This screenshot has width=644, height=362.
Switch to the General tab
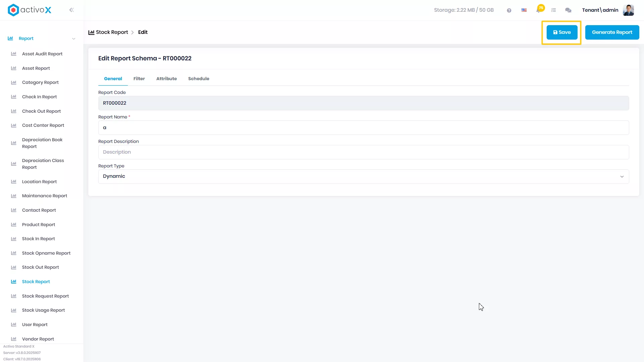point(113,79)
